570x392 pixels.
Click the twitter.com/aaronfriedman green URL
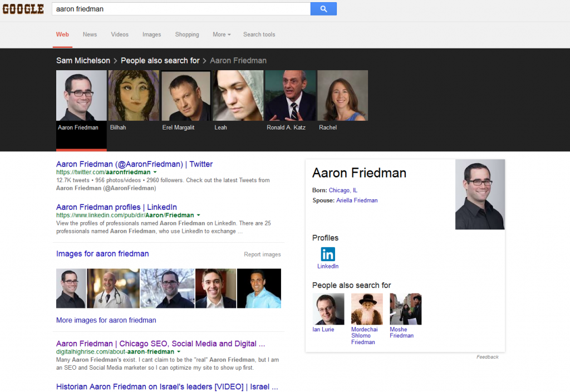[103, 172]
